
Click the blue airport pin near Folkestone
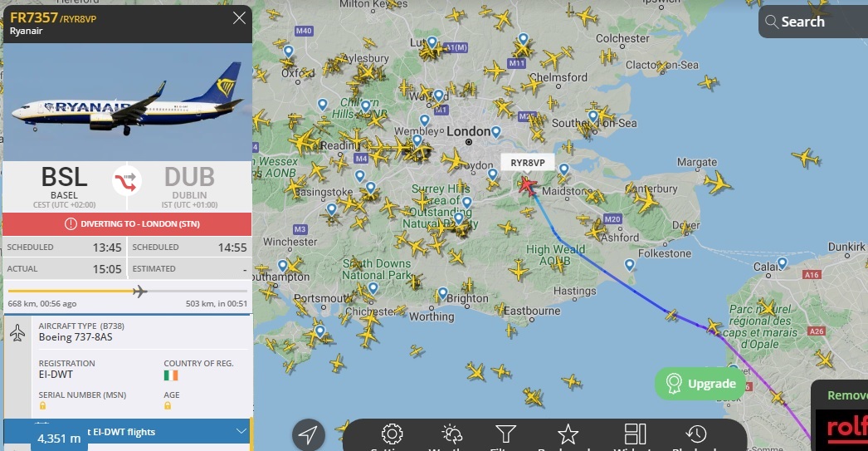point(629,265)
